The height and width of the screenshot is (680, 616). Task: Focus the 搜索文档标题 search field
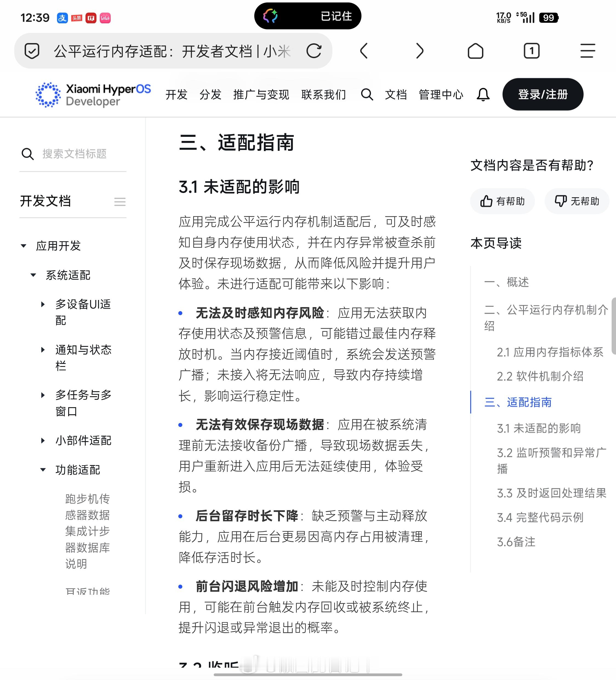click(75, 154)
